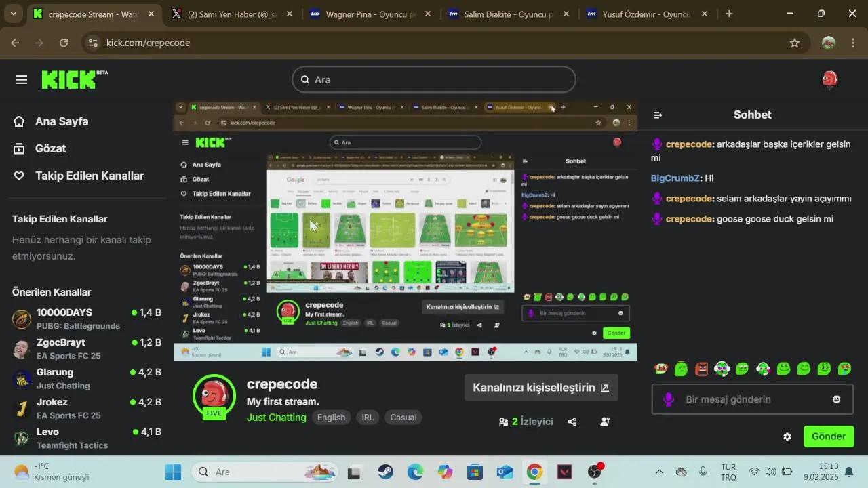Click the user icon right of share

coord(605,422)
